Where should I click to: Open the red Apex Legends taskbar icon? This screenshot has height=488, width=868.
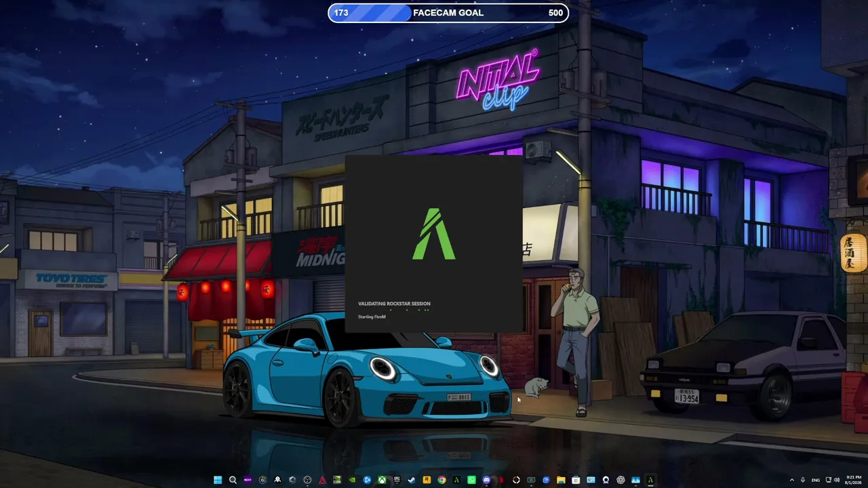(322, 480)
